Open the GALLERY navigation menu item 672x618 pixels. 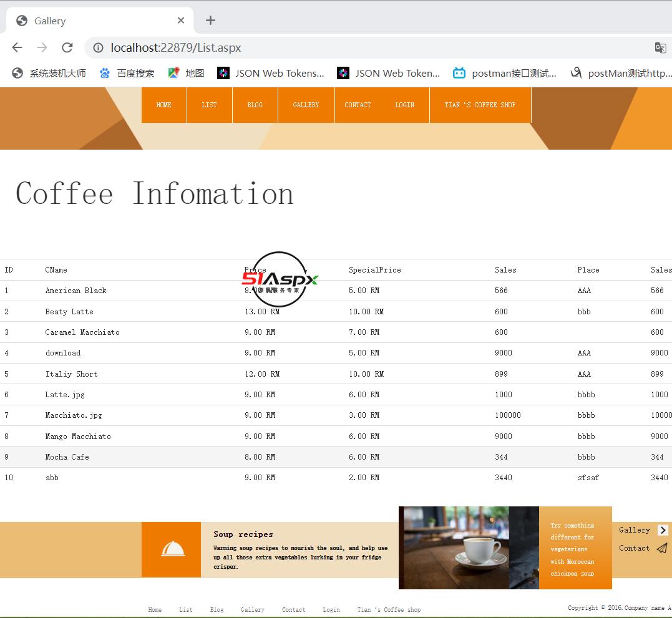[x=306, y=105]
